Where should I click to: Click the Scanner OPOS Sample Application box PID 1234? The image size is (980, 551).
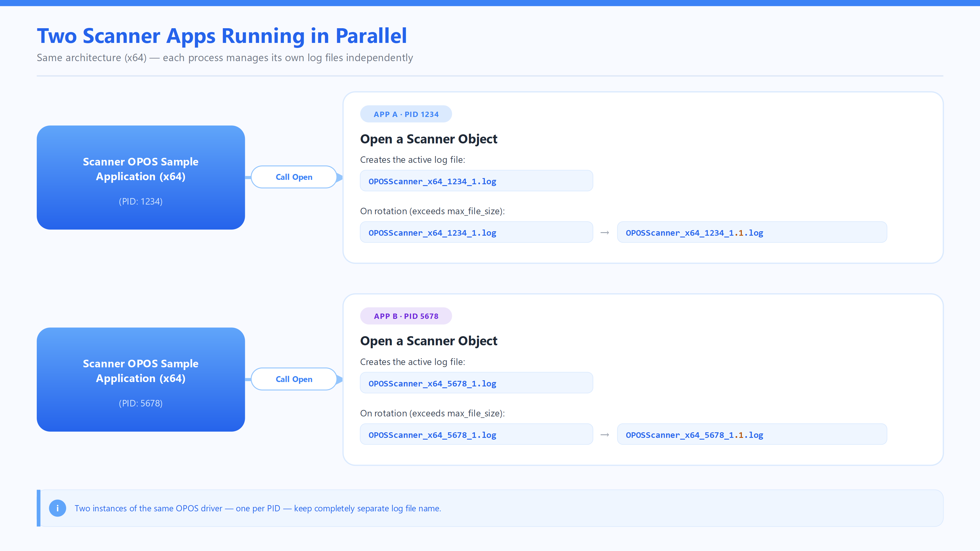(141, 177)
